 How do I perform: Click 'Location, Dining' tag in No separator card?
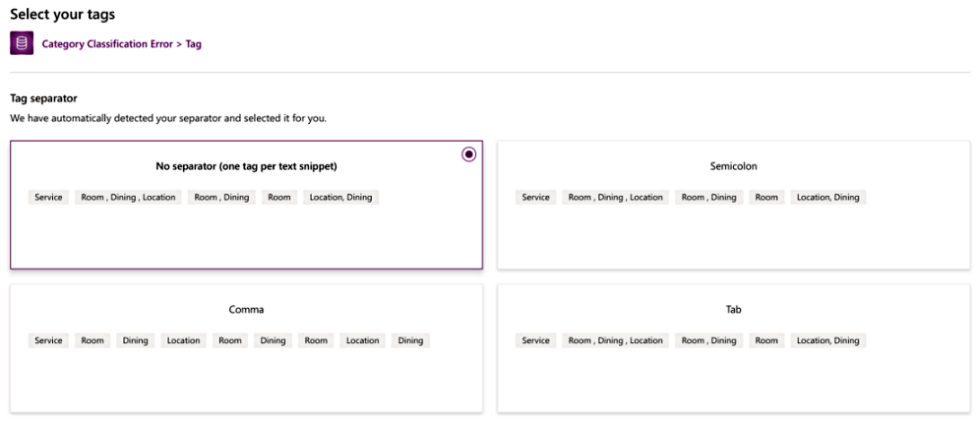341,198
